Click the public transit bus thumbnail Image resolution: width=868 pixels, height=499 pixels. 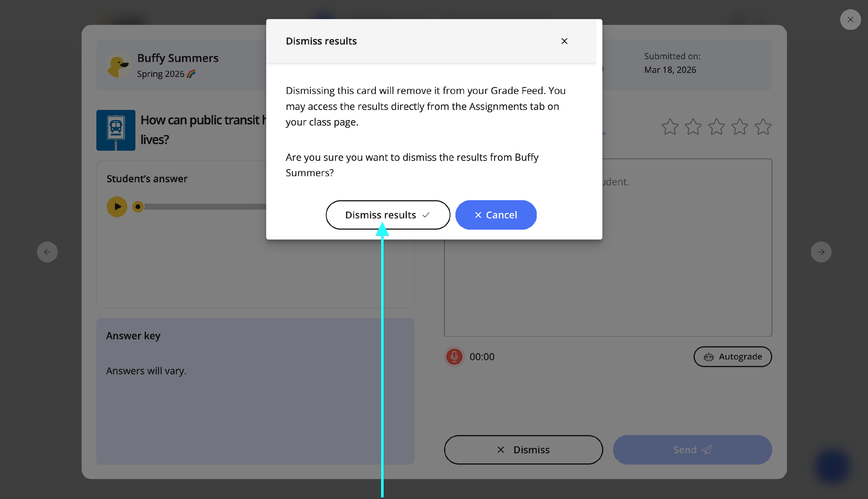click(x=116, y=130)
